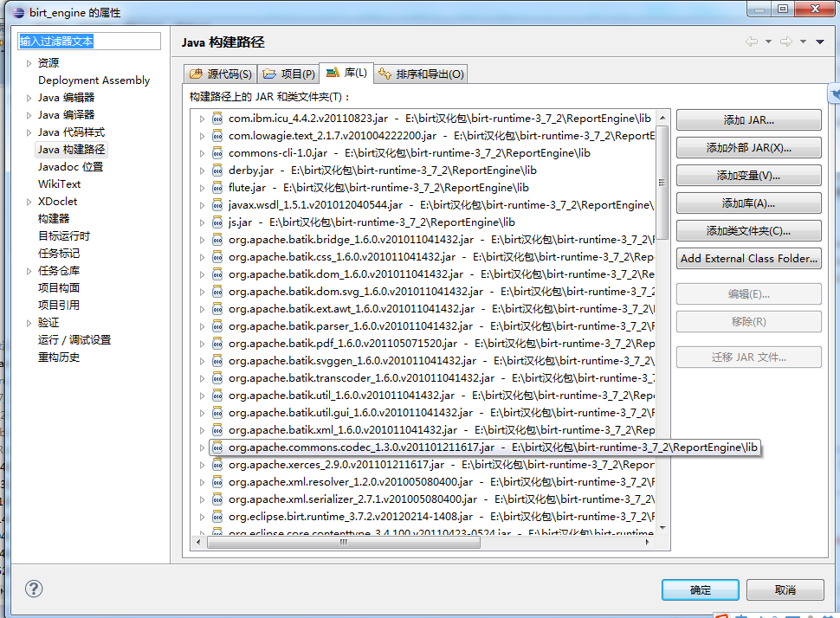Screen dimensions: 840x618
Task: Switch to the 源代码(S) tab
Action: tap(220, 74)
